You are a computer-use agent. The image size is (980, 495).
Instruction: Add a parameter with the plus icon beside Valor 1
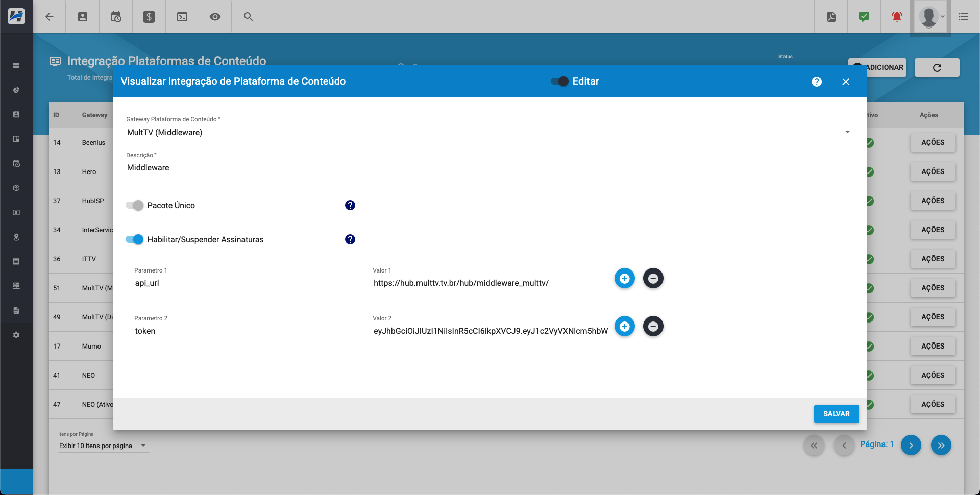coord(625,278)
